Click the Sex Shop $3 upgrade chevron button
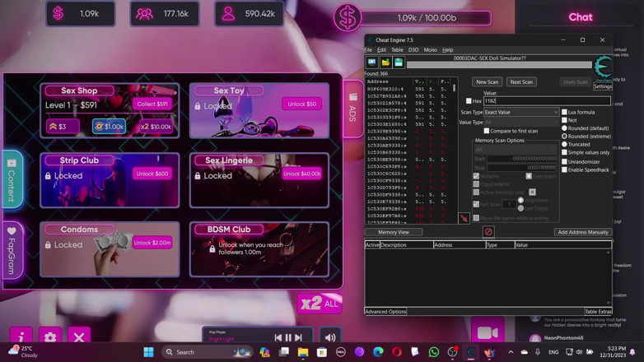Image resolution: width=644 pixels, height=362 pixels. pos(63,127)
